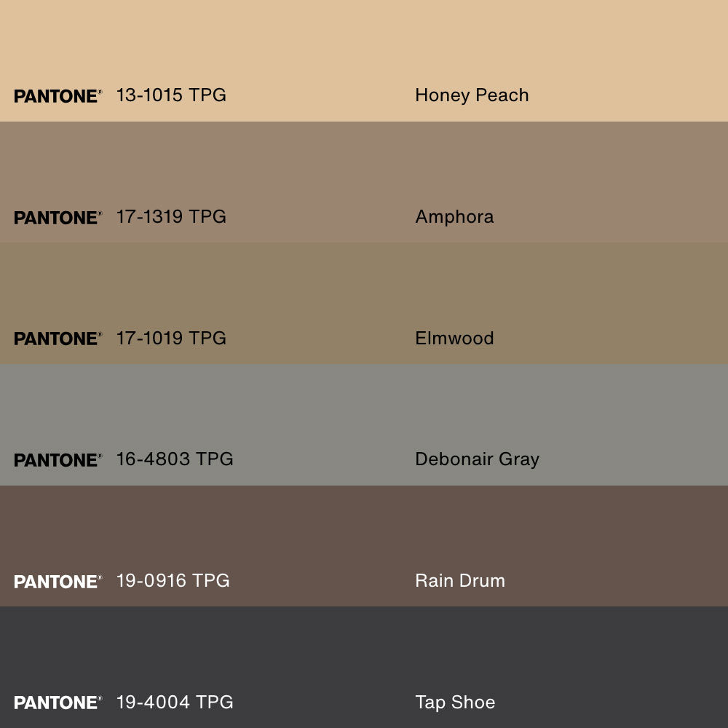Screen dimensions: 728x728
Task: Select the Rain Drum name text
Action: tap(459, 581)
